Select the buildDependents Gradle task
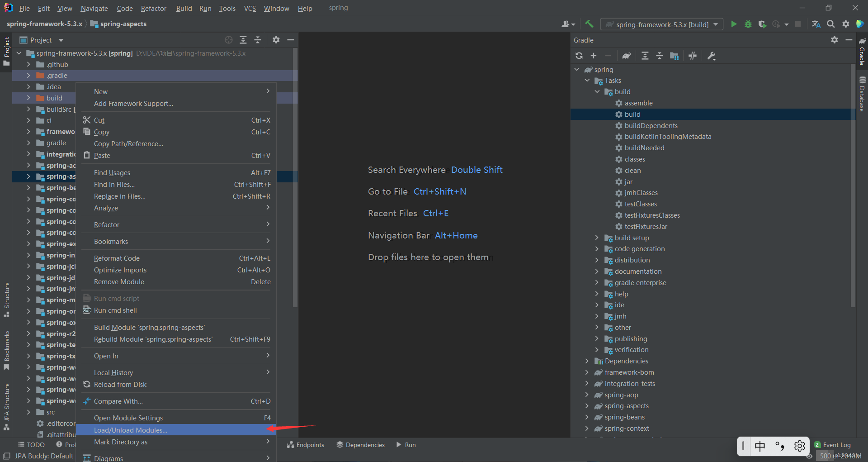The width and height of the screenshot is (868, 462). point(651,125)
